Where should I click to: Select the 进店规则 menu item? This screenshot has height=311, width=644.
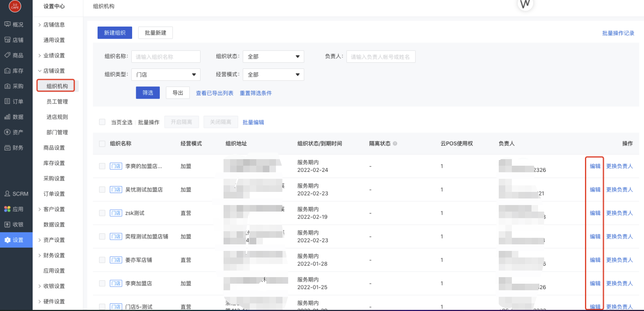pos(57,117)
